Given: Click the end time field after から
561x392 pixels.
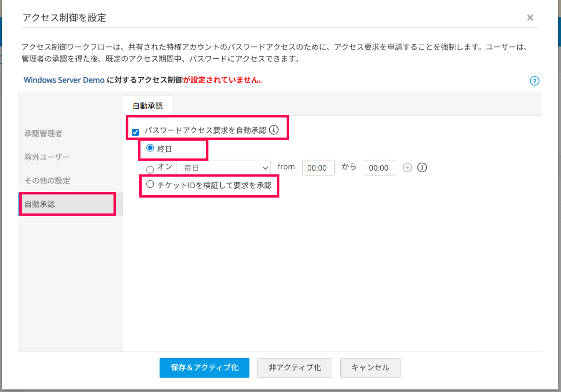Looking at the screenshot, I should click(x=380, y=168).
